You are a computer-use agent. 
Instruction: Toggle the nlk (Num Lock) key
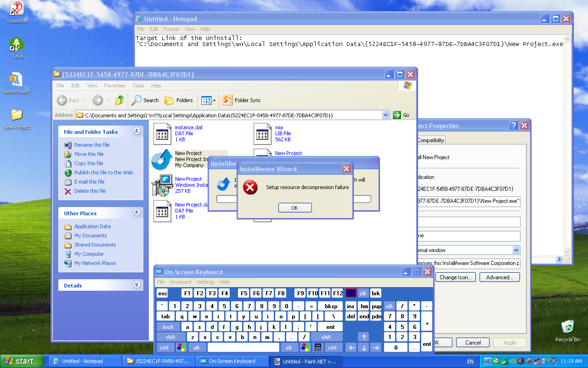click(x=390, y=306)
